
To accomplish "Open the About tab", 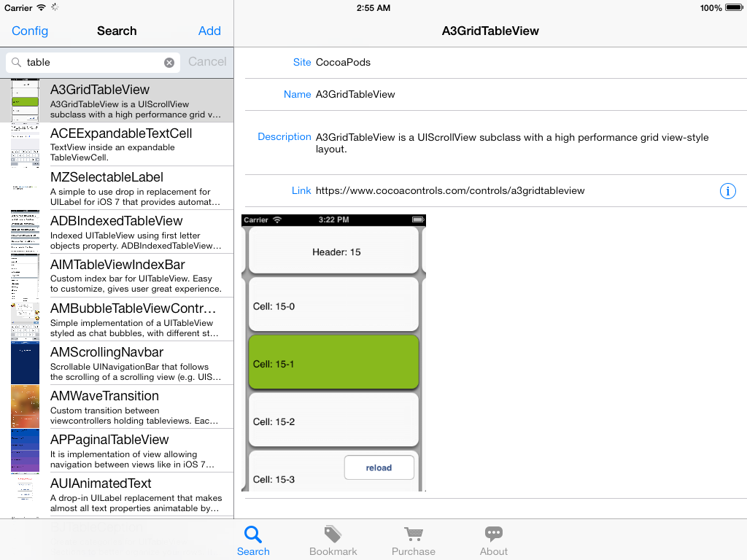I will click(494, 540).
